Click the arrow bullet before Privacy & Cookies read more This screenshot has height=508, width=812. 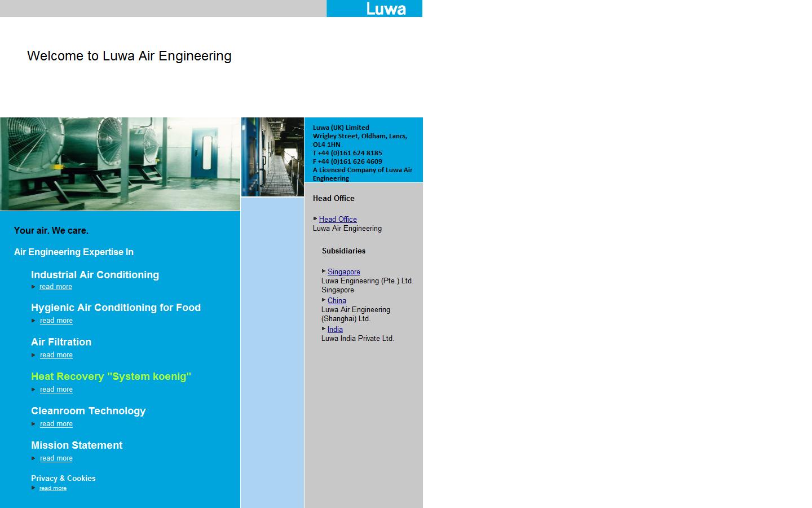coord(34,488)
